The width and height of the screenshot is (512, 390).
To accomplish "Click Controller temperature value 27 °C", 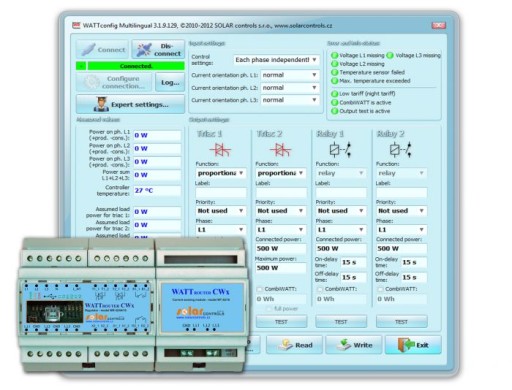I will tap(157, 191).
